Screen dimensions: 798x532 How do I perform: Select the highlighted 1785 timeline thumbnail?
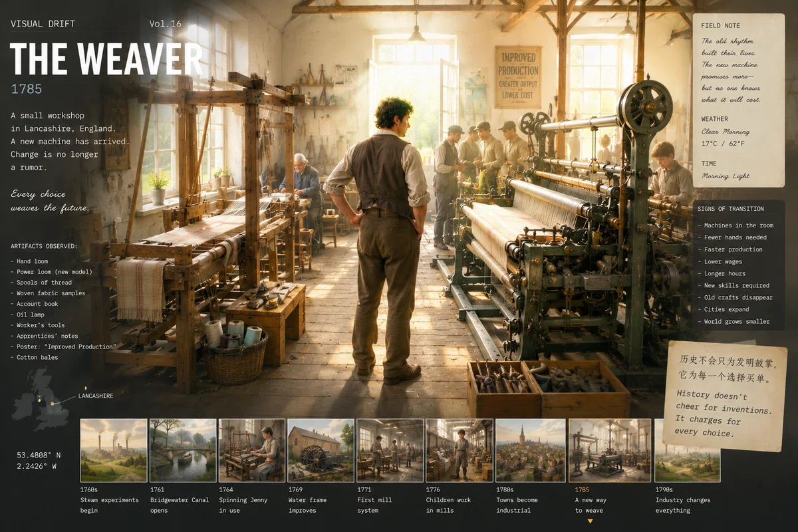(610, 450)
